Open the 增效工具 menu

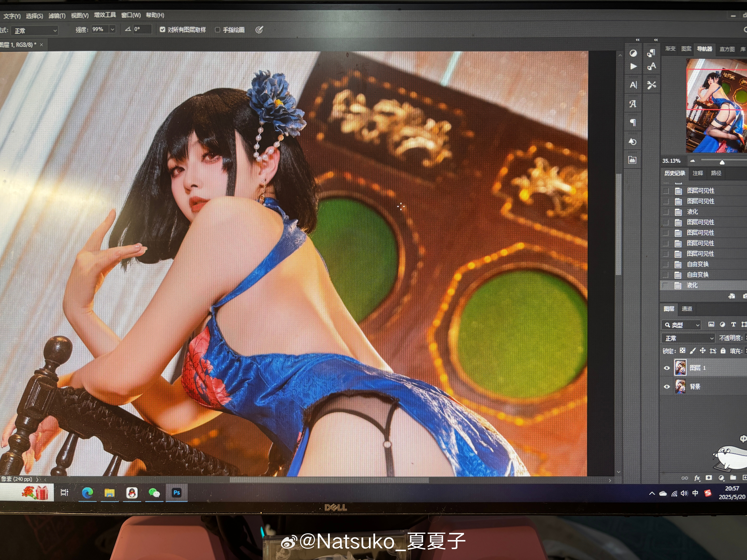tap(105, 15)
